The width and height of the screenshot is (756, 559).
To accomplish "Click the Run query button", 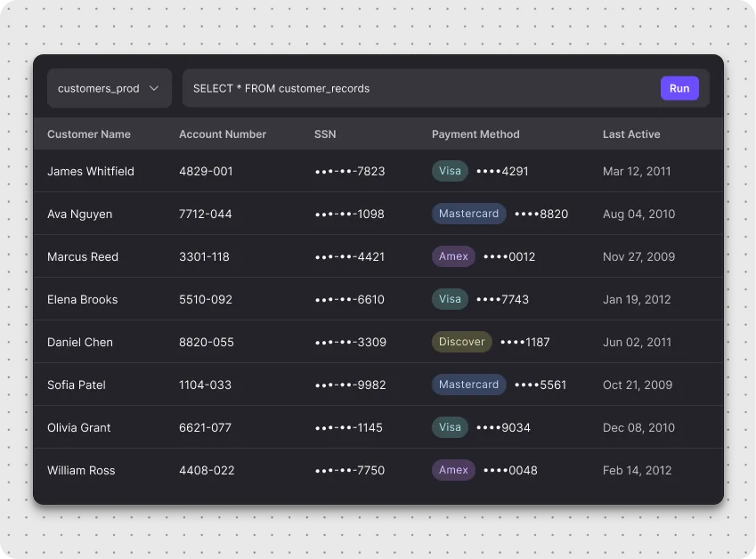I will click(679, 88).
